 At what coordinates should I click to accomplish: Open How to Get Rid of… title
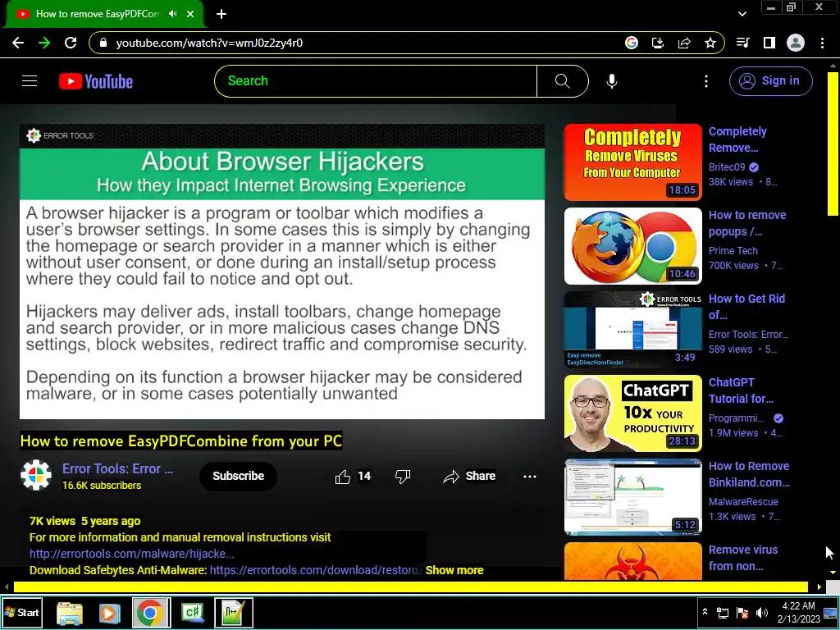[746, 307]
